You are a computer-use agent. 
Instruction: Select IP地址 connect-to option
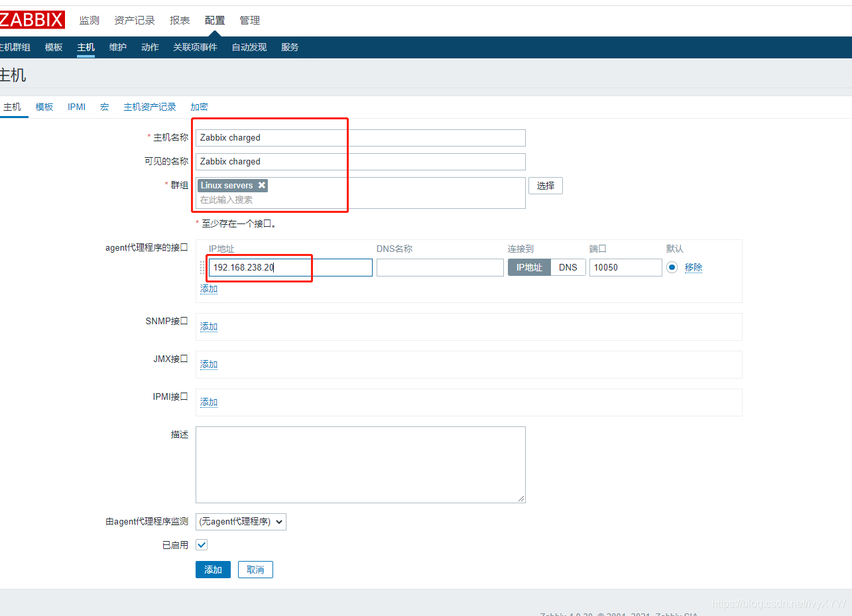click(x=529, y=268)
